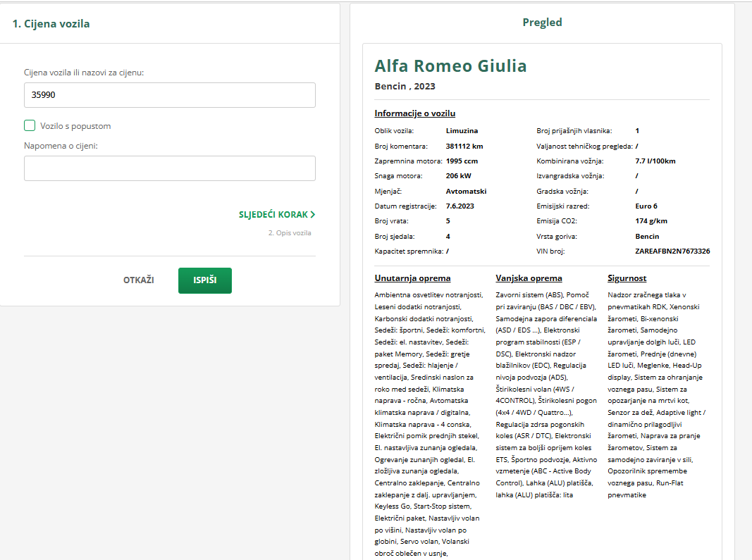Image resolution: width=752 pixels, height=560 pixels.
Task: Click the 'Sigurnost' heading
Action: click(627, 278)
